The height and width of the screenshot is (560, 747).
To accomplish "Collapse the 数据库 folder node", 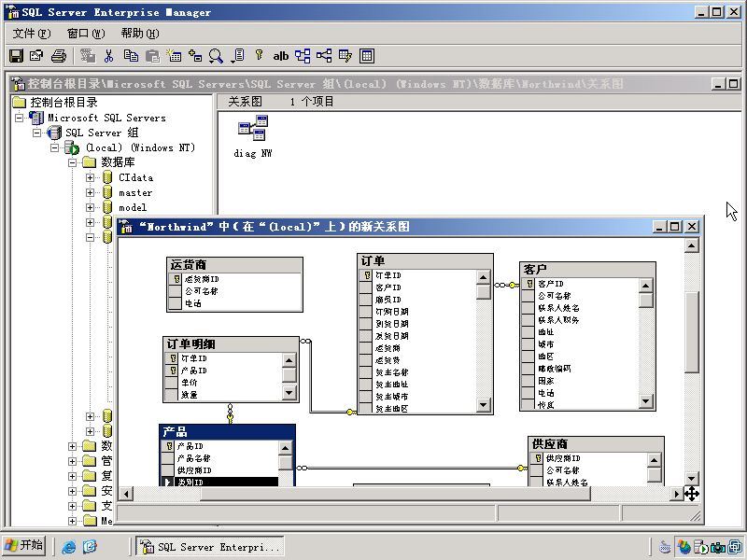I will tap(72, 162).
